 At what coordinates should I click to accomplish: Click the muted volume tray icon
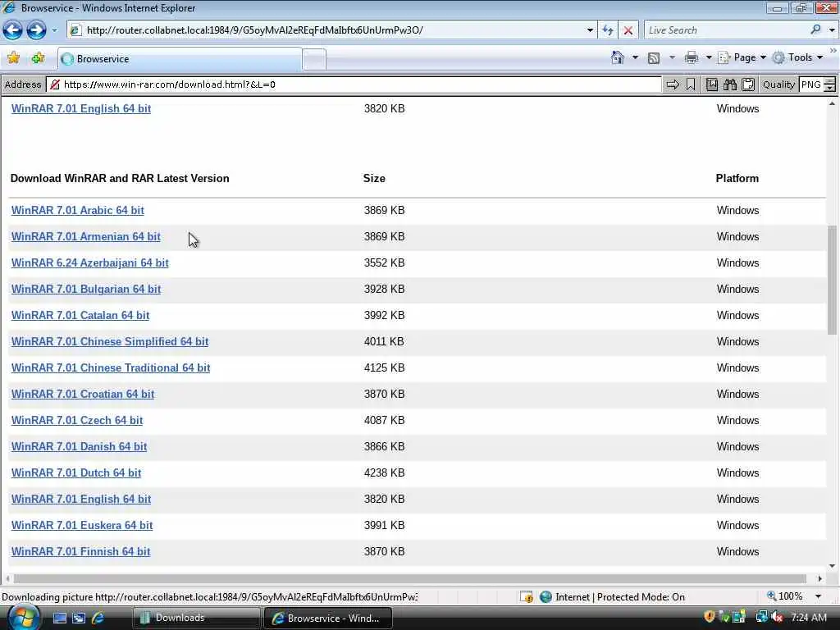(x=778, y=618)
